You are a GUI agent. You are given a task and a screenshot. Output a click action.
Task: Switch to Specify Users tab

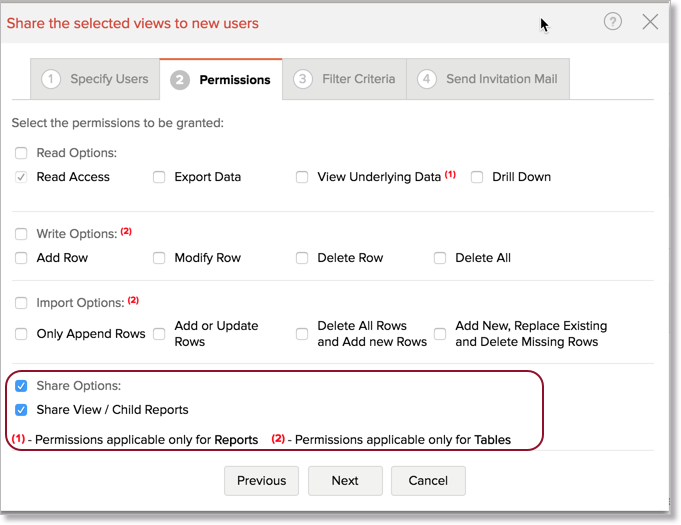pyautogui.click(x=95, y=79)
